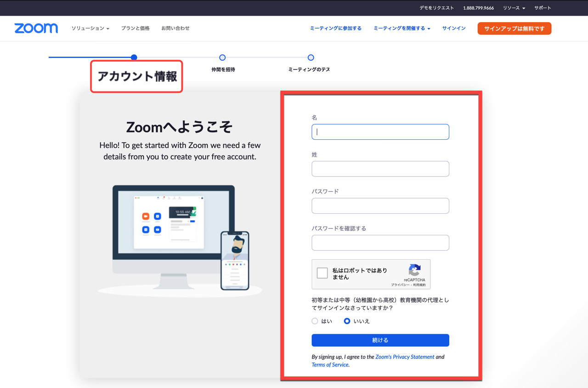The height and width of the screenshot is (388, 588).
Task: Open the リソース dropdown menu
Action: tap(514, 8)
